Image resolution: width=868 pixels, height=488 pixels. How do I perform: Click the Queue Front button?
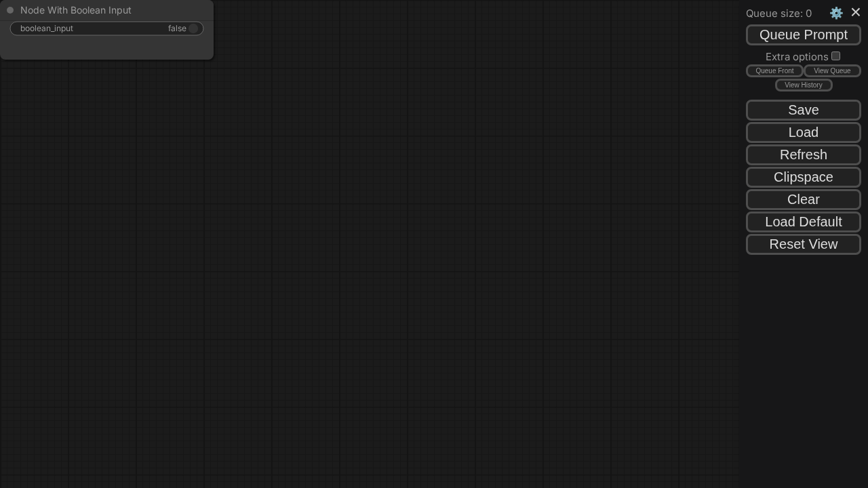click(774, 70)
